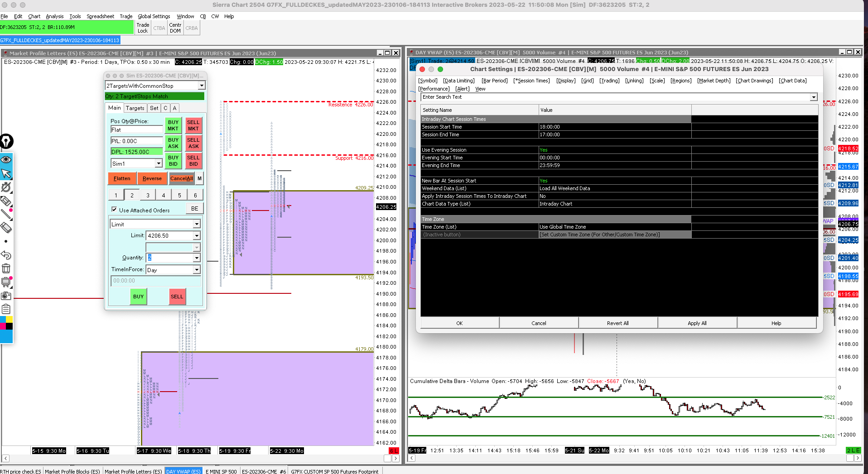Click OK in Chart Settings dialog
This screenshot has height=474, width=868.
pyautogui.click(x=460, y=323)
